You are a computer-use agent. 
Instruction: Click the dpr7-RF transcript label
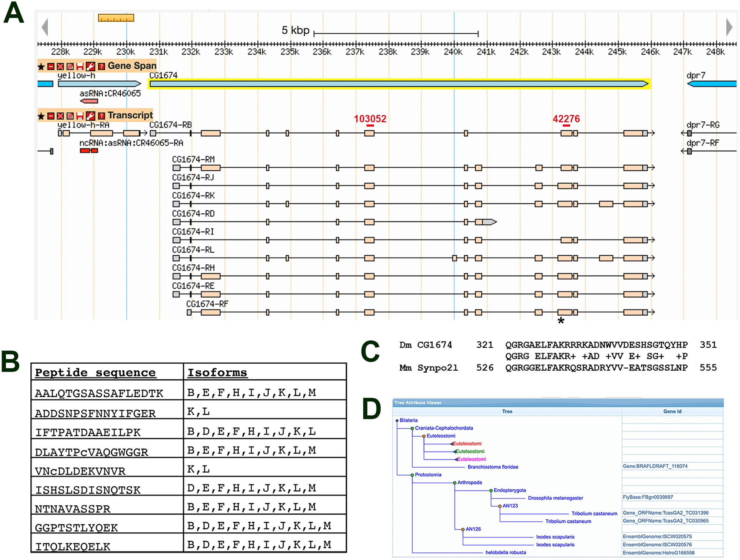[703, 143]
